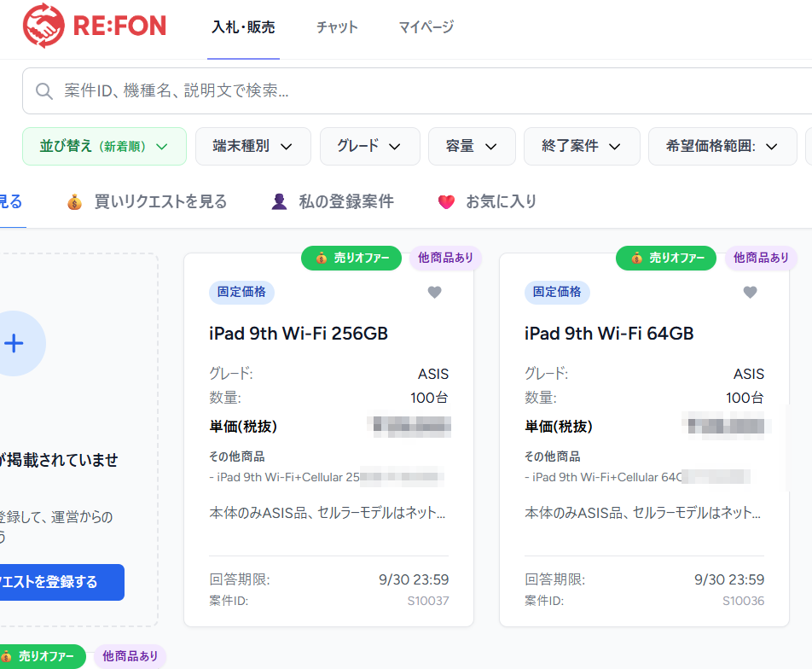Favorite the iPad 9th Wi-Fi 256GB listing
This screenshot has width=812, height=669.
click(434, 293)
